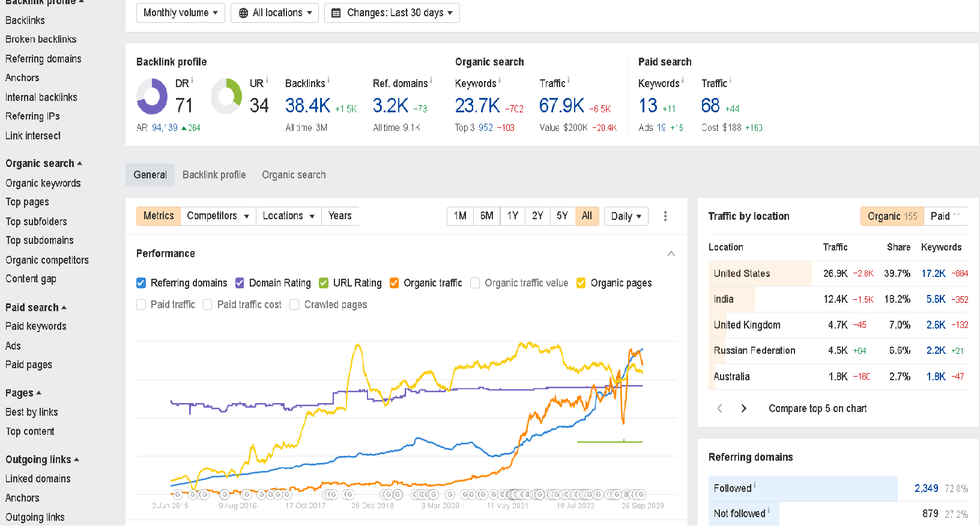This screenshot has width=980, height=528.
Task: Click the DR donut chart icon
Action: 152,97
